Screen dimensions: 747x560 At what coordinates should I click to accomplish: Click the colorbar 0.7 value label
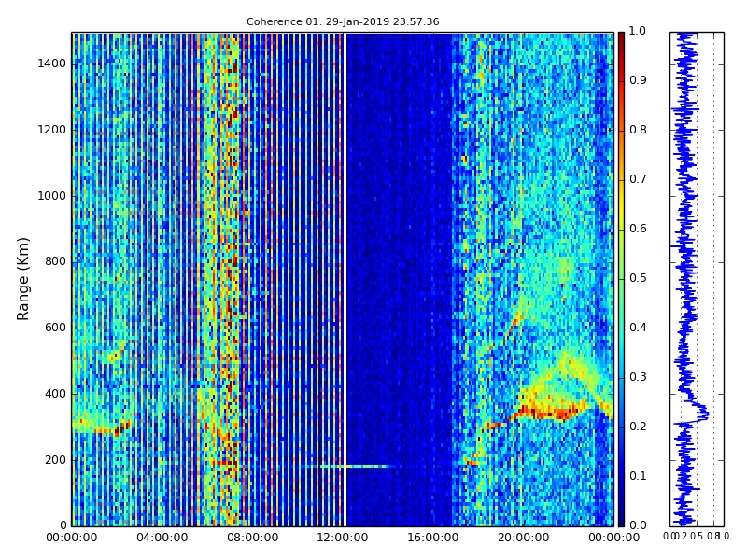tap(638, 179)
